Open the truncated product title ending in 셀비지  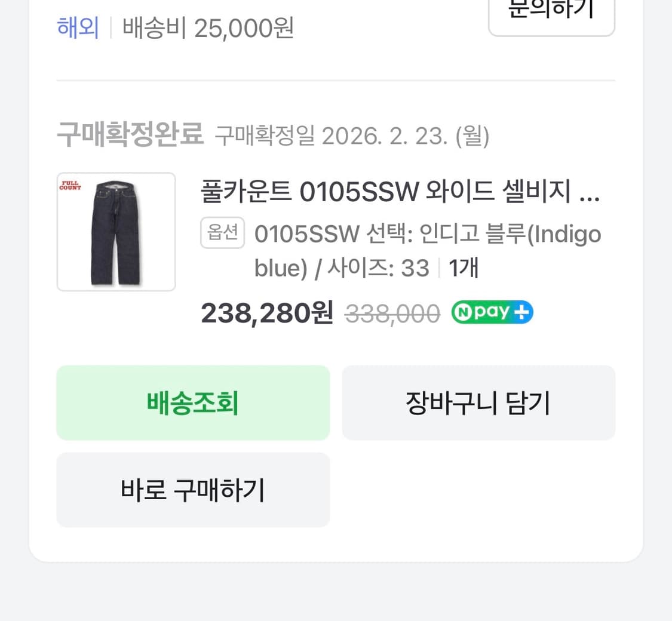tap(400, 191)
